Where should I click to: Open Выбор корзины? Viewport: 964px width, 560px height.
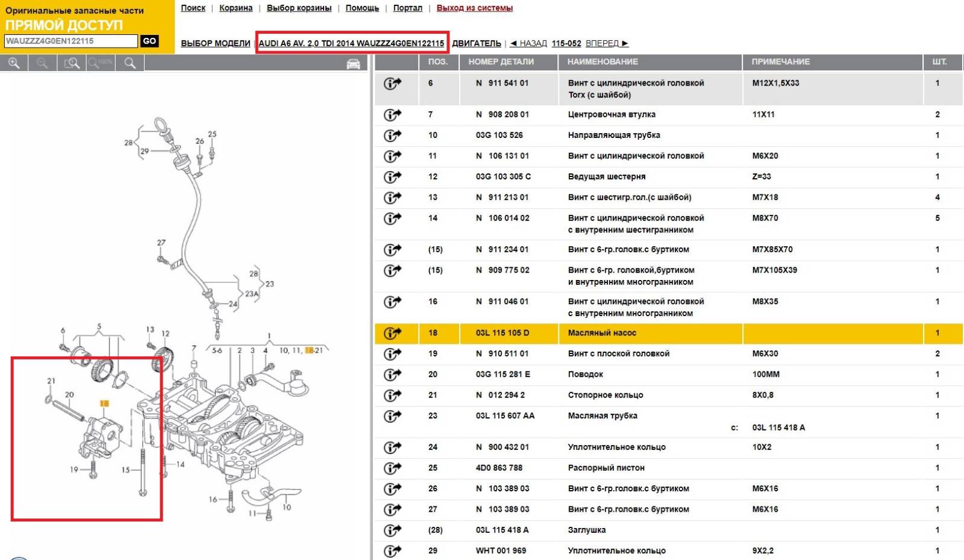click(299, 8)
